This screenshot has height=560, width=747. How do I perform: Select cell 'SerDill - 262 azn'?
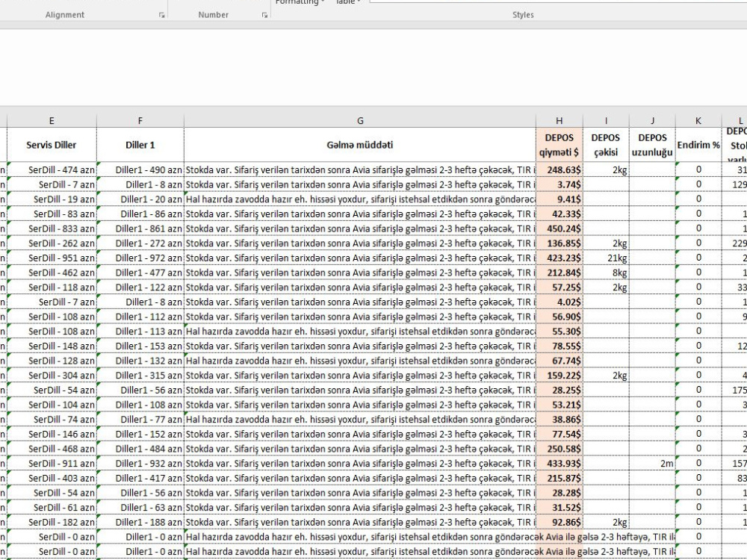[52, 243]
